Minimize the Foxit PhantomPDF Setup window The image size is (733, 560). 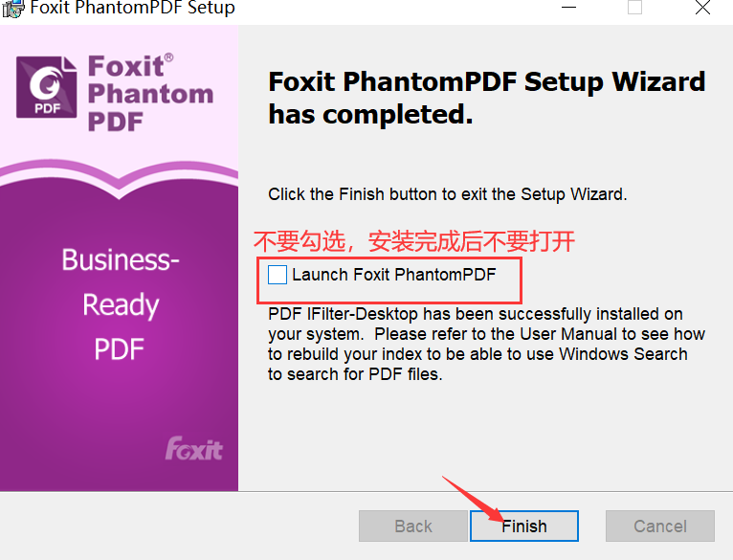pyautogui.click(x=568, y=8)
